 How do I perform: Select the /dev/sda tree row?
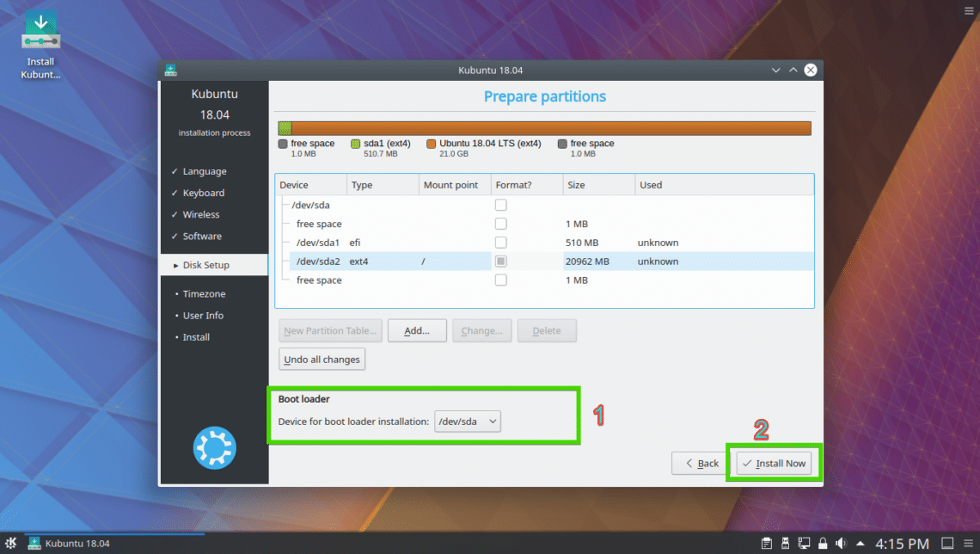pyautogui.click(x=544, y=205)
